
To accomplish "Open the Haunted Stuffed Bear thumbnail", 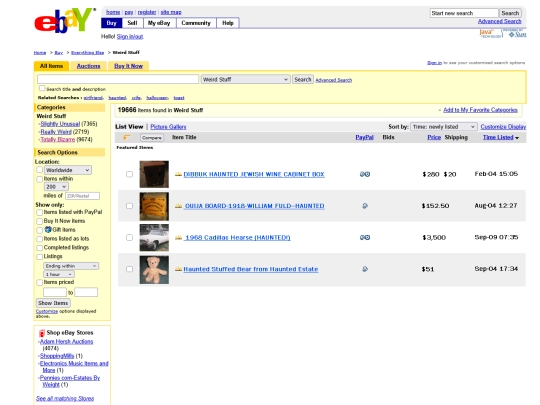I will coord(154,270).
